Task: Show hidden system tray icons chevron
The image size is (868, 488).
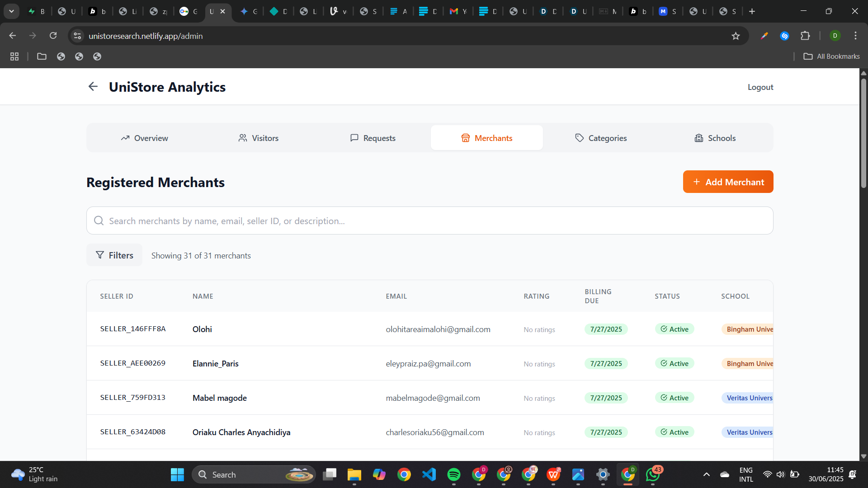Action: tap(706, 474)
